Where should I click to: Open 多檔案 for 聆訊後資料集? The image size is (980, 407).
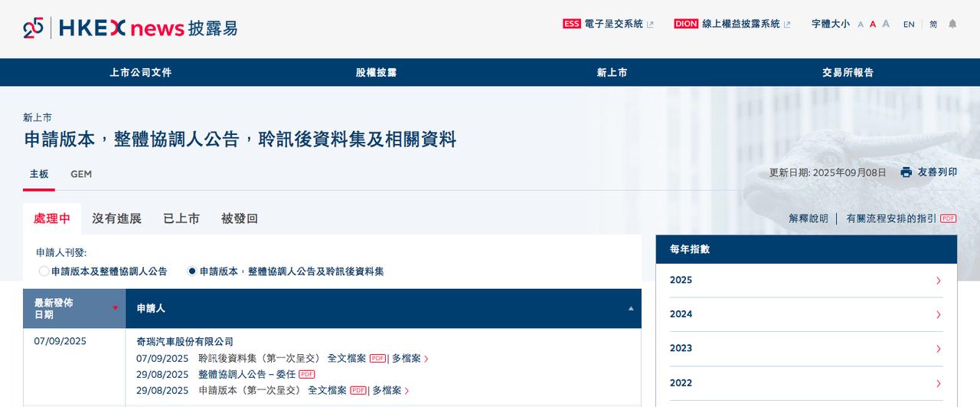[x=406, y=358]
